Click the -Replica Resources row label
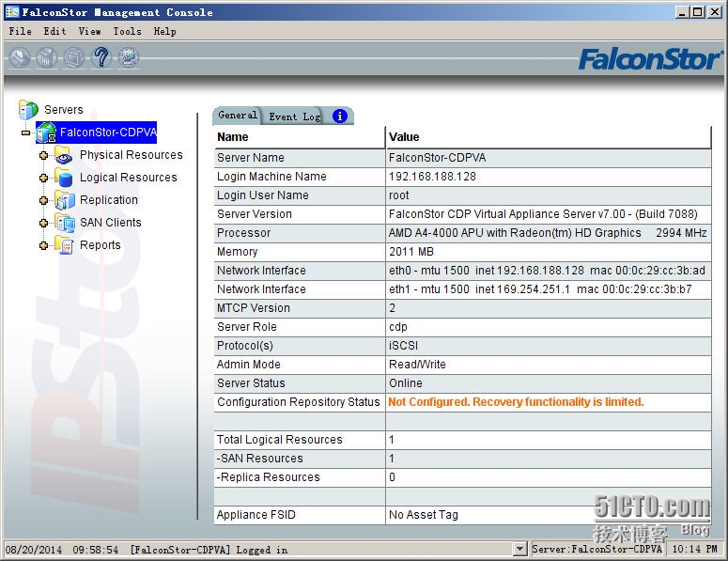 [269, 477]
